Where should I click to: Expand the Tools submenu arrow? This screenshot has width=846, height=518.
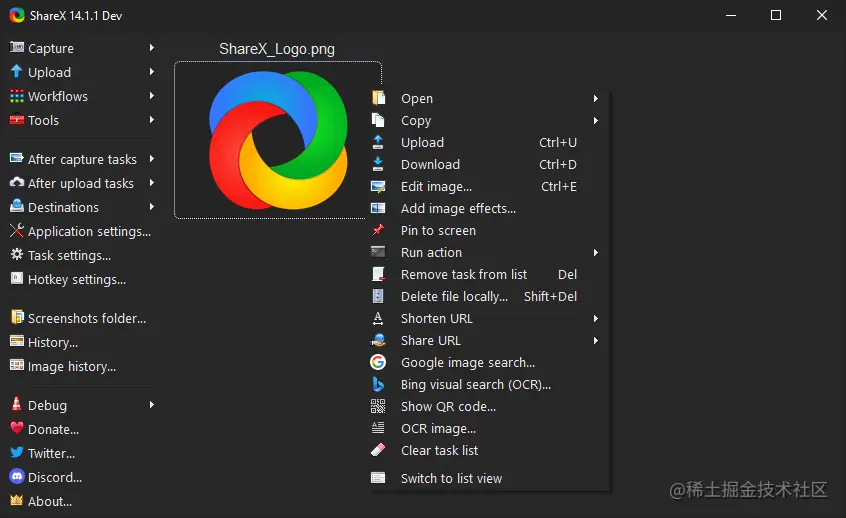(x=152, y=120)
